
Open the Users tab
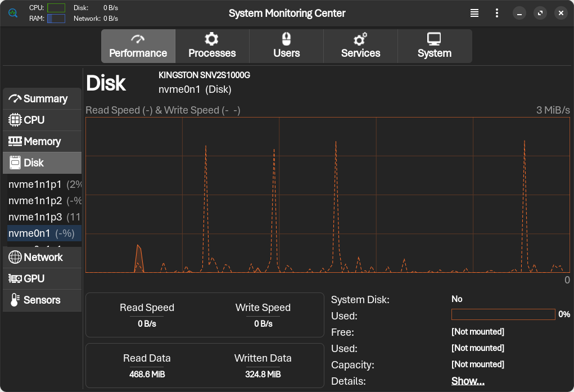click(x=286, y=46)
